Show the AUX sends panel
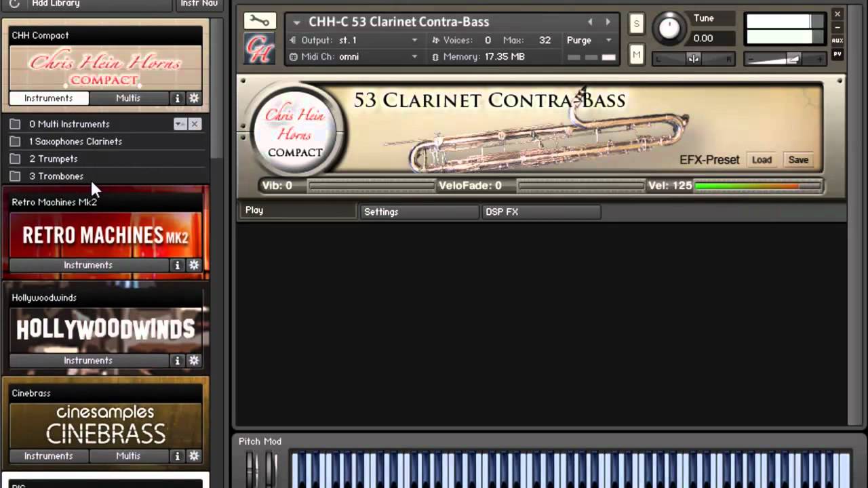 [x=837, y=41]
